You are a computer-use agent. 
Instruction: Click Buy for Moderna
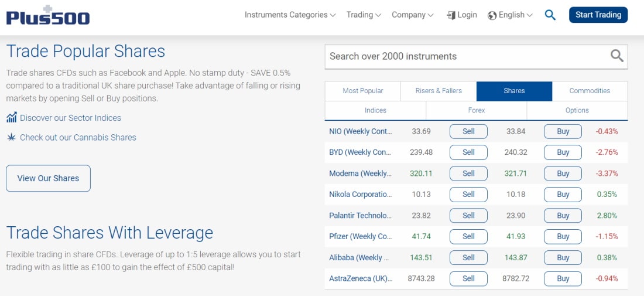(563, 173)
